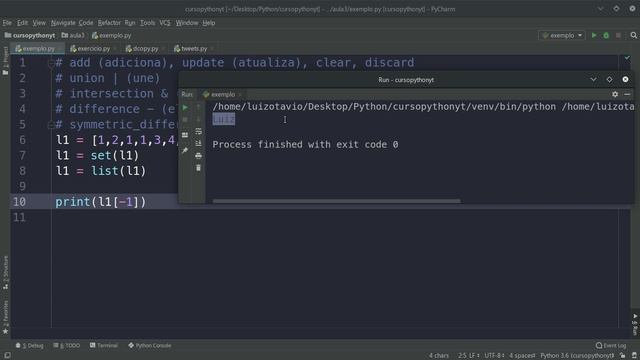This screenshot has width=640, height=360.
Task: Open the Tools menu
Action: click(147, 23)
